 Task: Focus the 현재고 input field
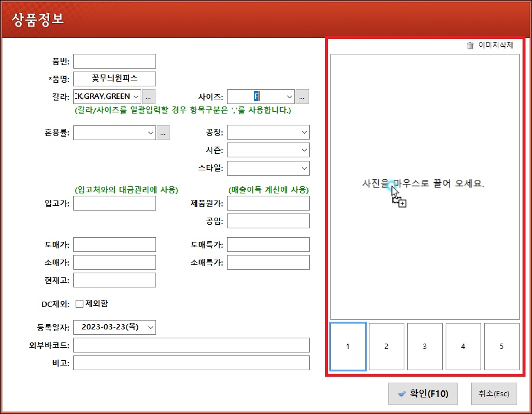[x=115, y=280]
